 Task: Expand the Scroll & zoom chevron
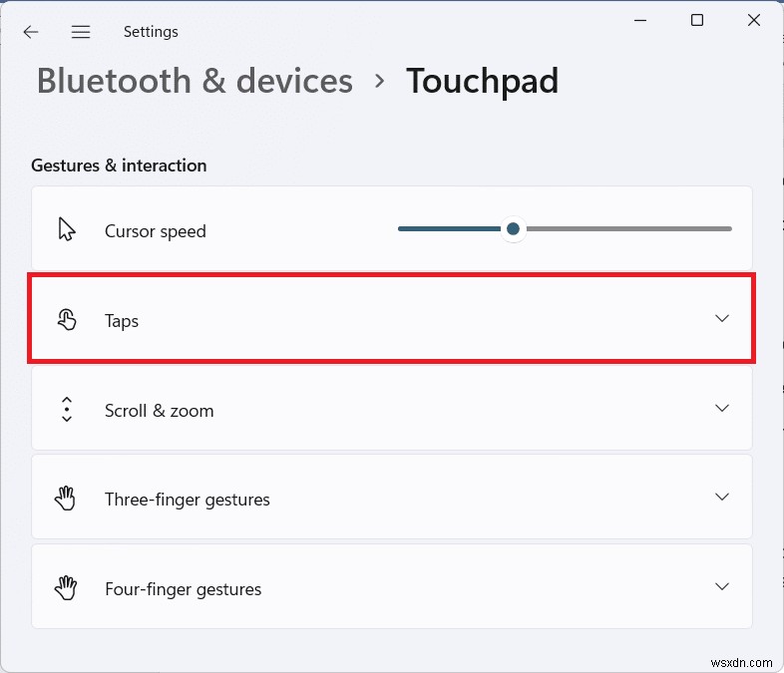click(722, 409)
